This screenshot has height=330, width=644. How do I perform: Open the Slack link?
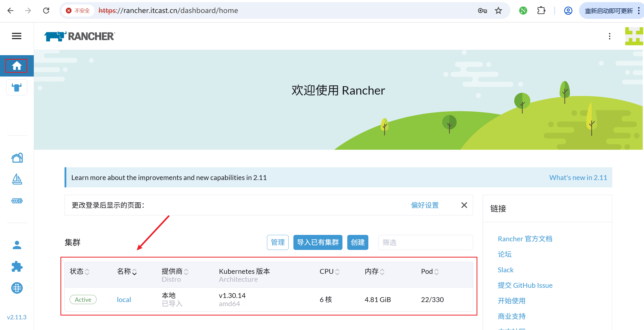point(506,270)
